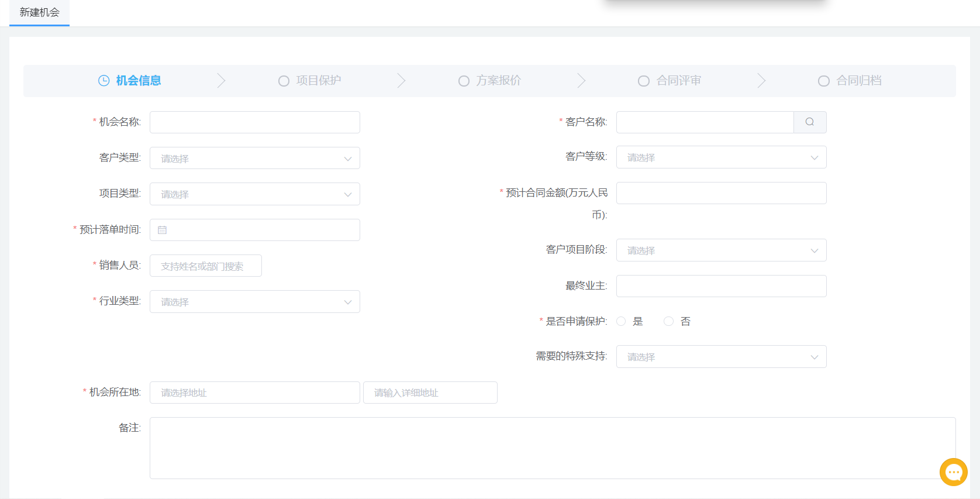Click the 销售人员 search field
This screenshot has width=980, height=499.
coord(205,266)
